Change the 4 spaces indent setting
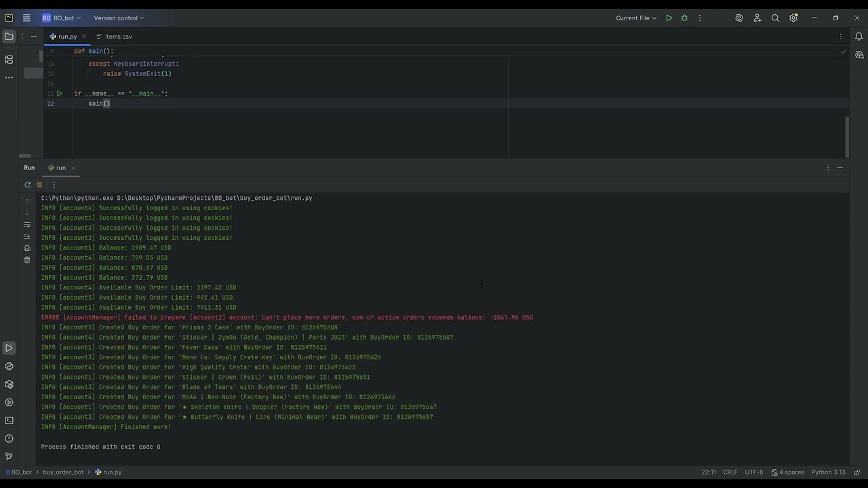The image size is (868, 488). tap(787, 472)
